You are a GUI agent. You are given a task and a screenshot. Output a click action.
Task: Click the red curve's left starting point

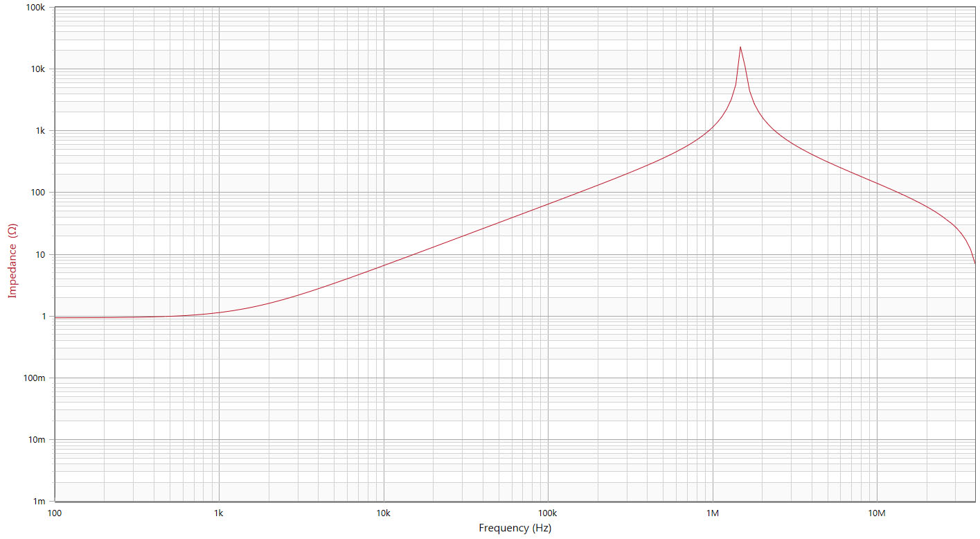(x=55, y=317)
